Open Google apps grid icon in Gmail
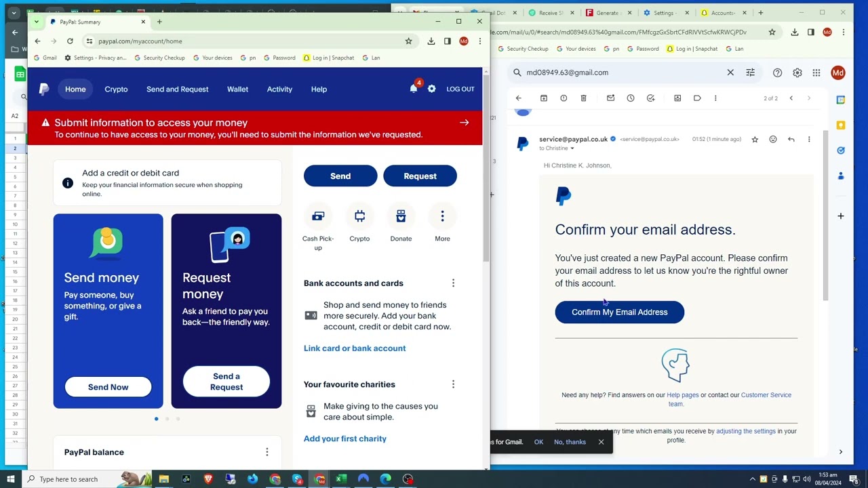This screenshot has height=488, width=868. point(816,73)
